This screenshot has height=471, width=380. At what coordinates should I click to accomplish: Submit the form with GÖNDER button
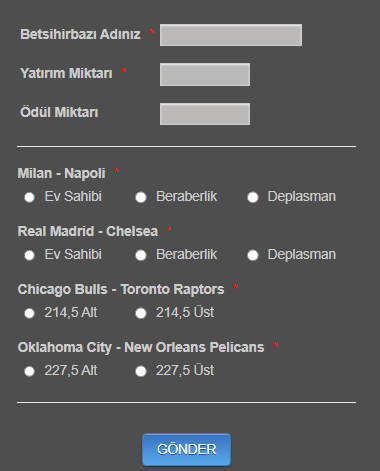tap(186, 449)
